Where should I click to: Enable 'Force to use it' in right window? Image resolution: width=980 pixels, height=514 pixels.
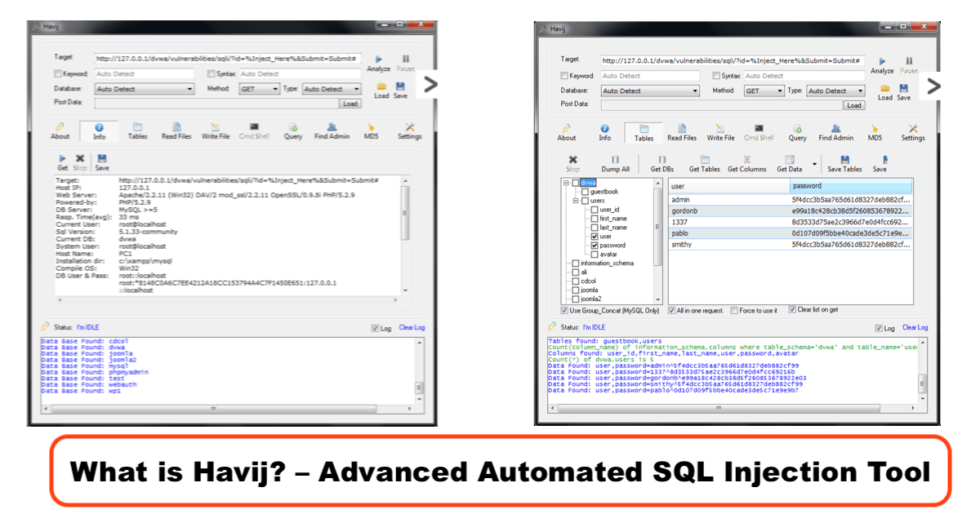coord(733,311)
